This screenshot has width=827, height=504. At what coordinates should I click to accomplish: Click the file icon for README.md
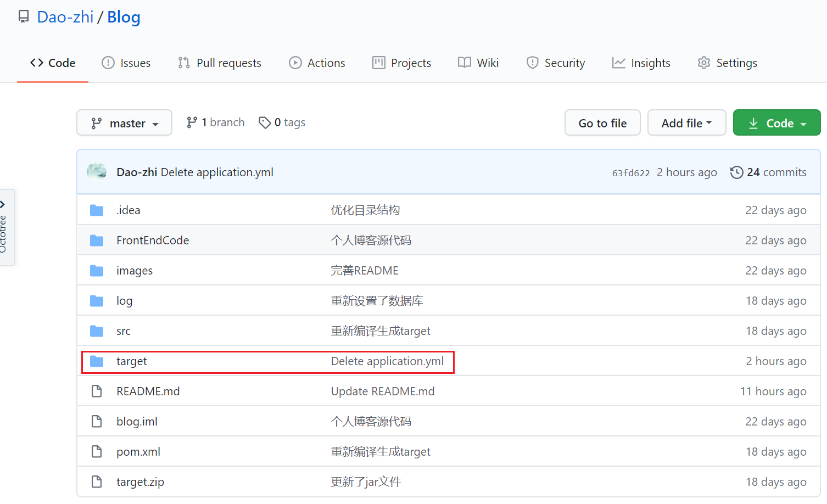point(97,391)
